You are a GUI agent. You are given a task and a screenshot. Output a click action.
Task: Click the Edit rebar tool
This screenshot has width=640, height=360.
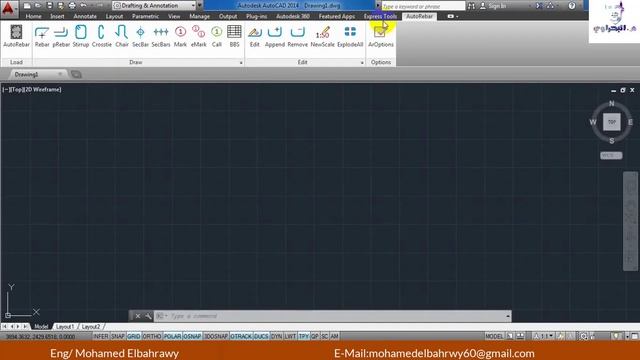click(x=254, y=36)
